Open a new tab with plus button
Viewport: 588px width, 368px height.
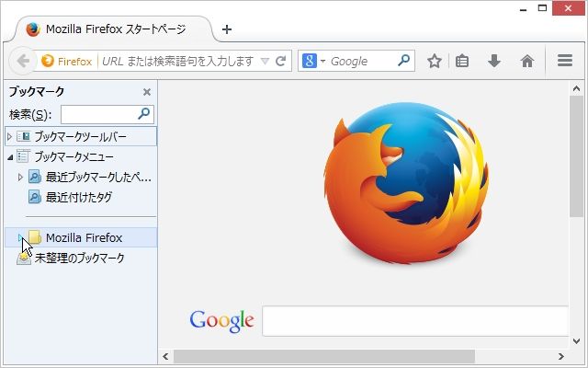227,29
